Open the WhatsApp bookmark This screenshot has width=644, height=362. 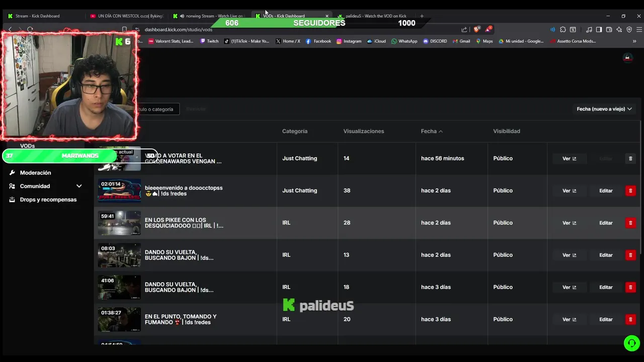coord(404,41)
